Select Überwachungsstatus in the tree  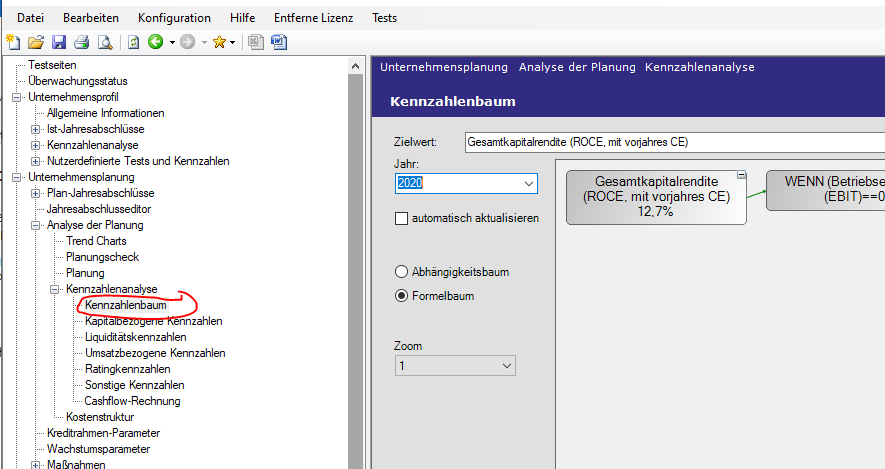78,81
